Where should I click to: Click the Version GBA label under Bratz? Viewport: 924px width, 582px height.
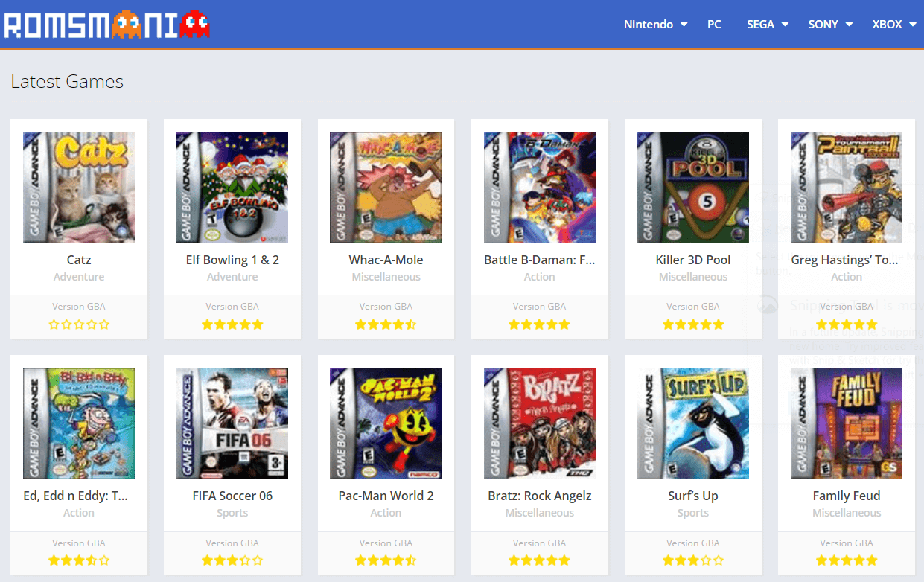coord(540,543)
